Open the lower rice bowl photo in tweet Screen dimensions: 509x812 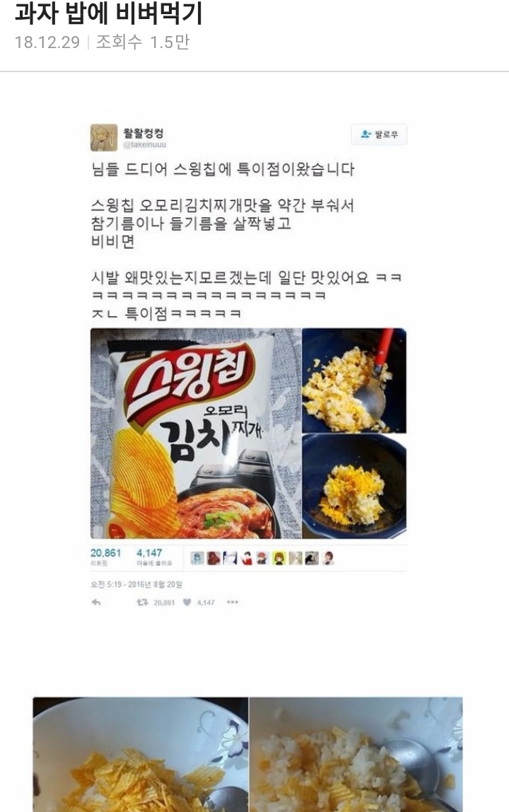pyautogui.click(x=354, y=486)
